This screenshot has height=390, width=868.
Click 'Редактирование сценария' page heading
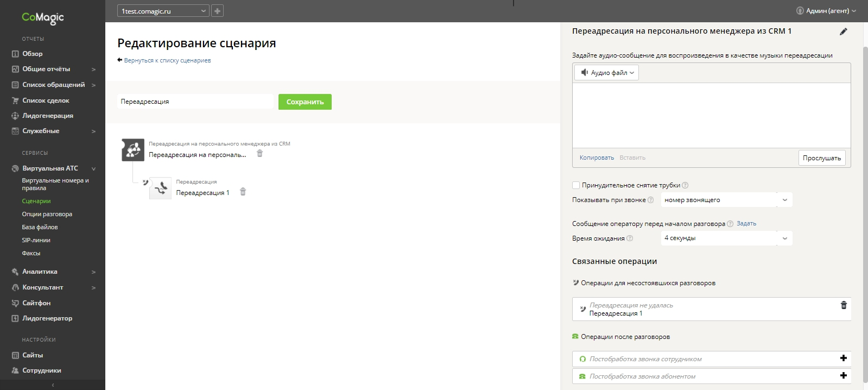(197, 43)
